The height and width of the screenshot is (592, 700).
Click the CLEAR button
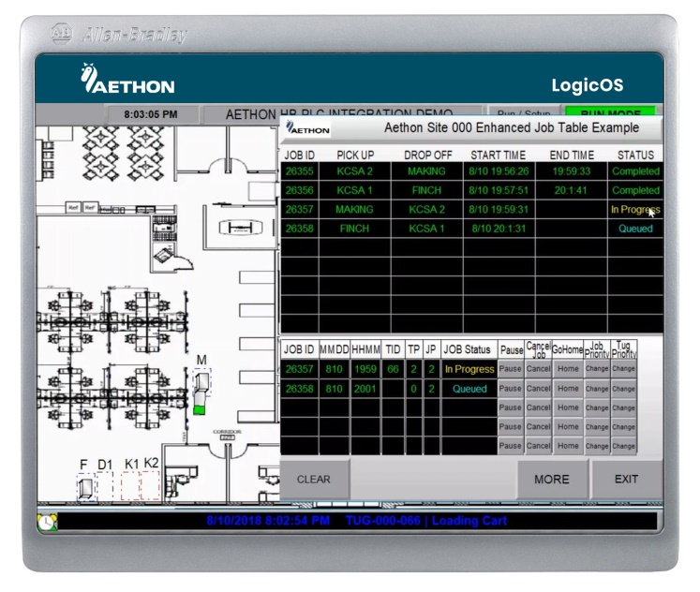(x=314, y=480)
